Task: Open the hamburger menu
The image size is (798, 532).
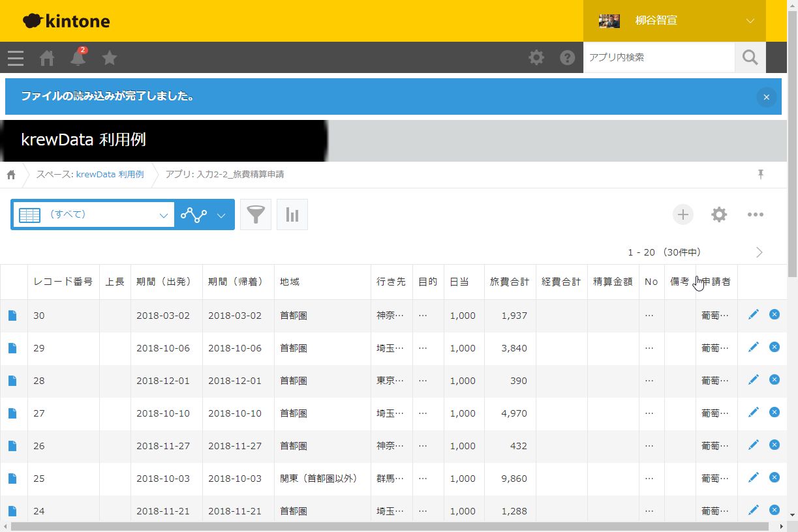Action: click(16, 58)
